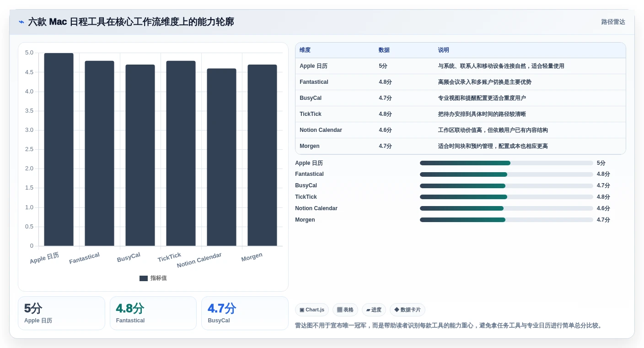Click the BusyCal progress bar
The image size is (644, 348).
[x=506, y=186]
